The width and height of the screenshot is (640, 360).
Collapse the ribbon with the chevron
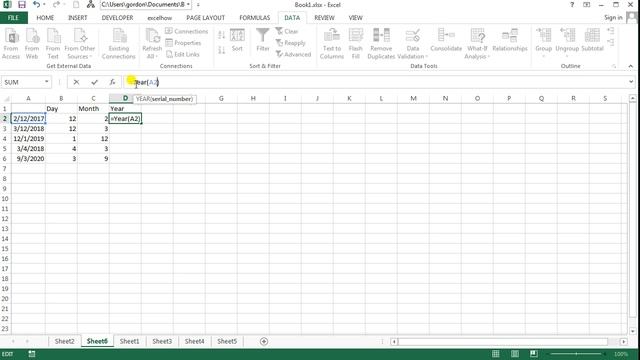pos(631,66)
